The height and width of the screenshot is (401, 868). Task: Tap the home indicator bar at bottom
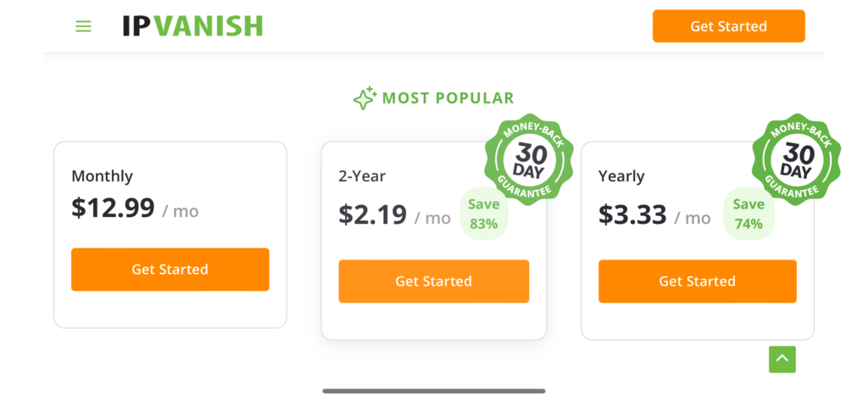[x=434, y=391]
